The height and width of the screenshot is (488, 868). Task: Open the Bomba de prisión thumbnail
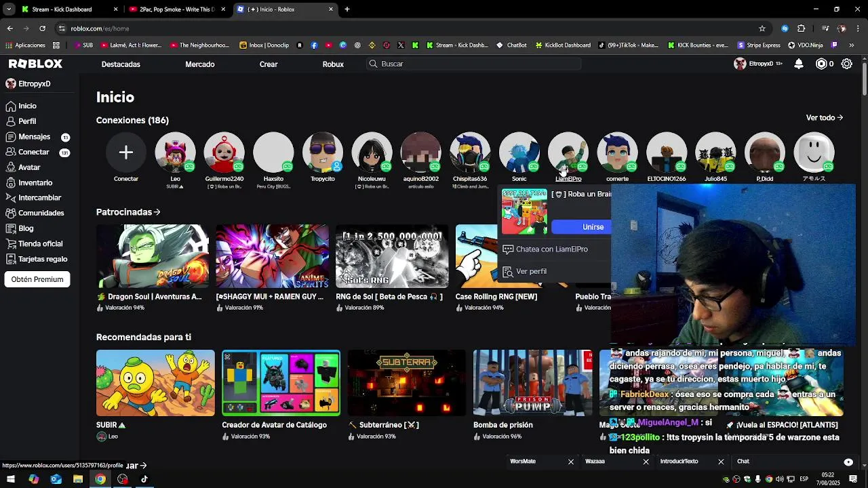click(532, 383)
